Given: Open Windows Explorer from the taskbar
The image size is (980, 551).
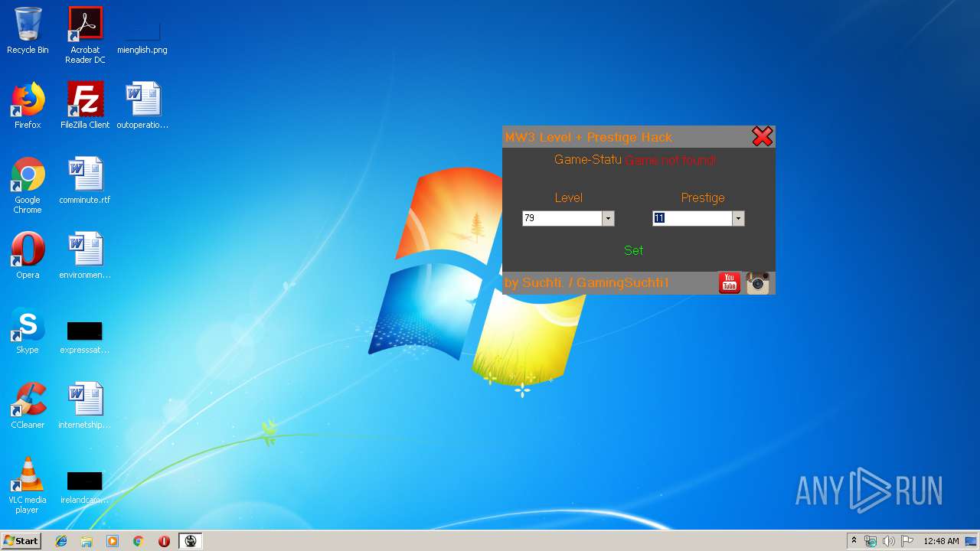Looking at the screenshot, I should (x=87, y=541).
